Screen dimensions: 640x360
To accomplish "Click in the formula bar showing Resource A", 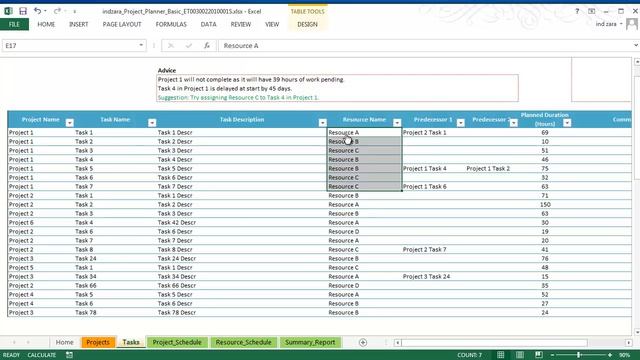I will pyautogui.click(x=424, y=45).
